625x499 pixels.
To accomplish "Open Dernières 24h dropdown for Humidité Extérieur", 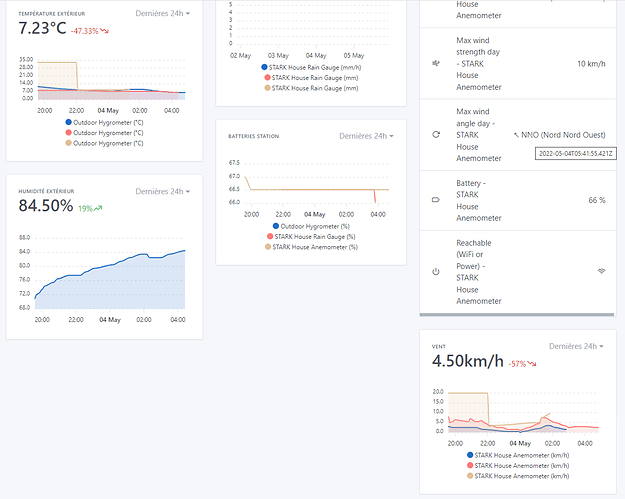I will point(163,191).
